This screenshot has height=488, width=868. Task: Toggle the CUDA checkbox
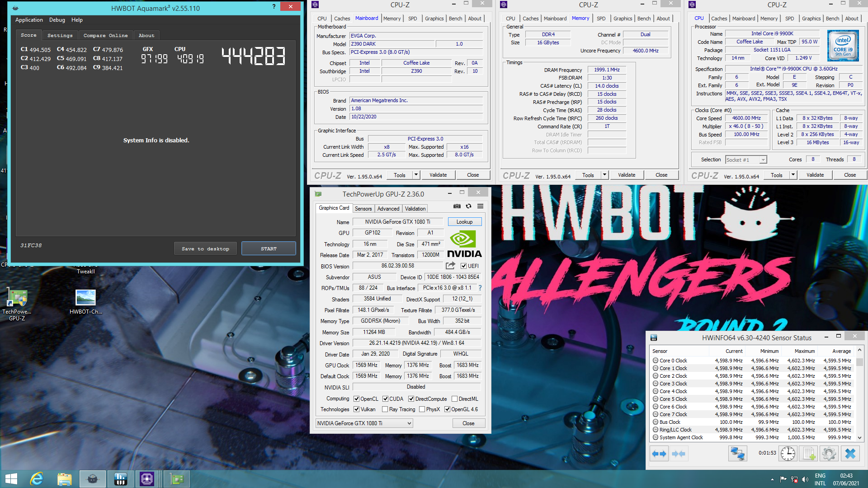point(385,399)
